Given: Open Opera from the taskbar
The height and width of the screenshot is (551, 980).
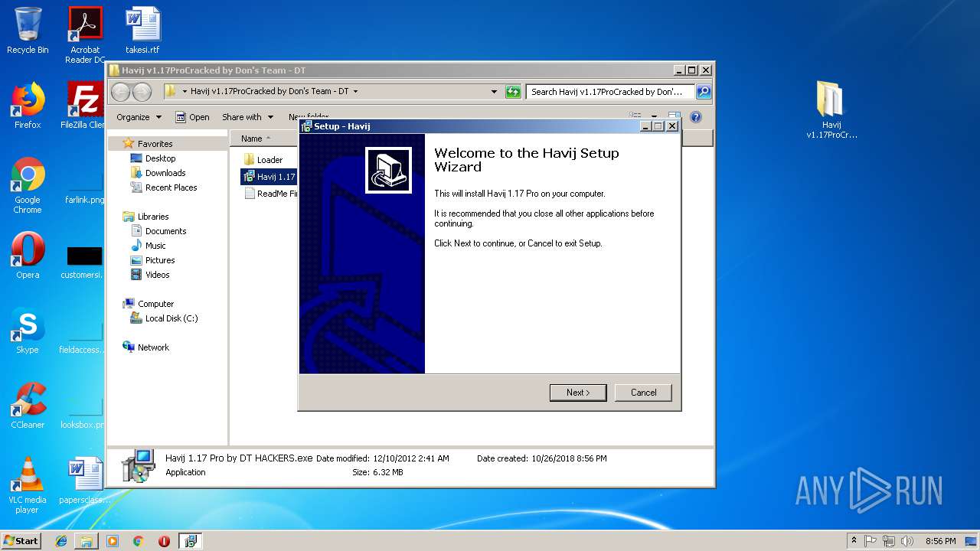Looking at the screenshot, I should pos(164,540).
